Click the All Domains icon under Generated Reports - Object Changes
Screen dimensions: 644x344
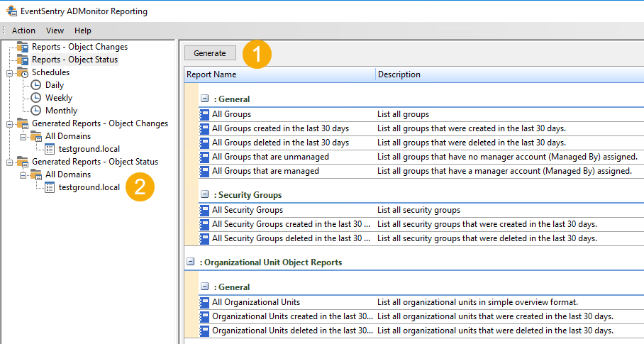36,136
